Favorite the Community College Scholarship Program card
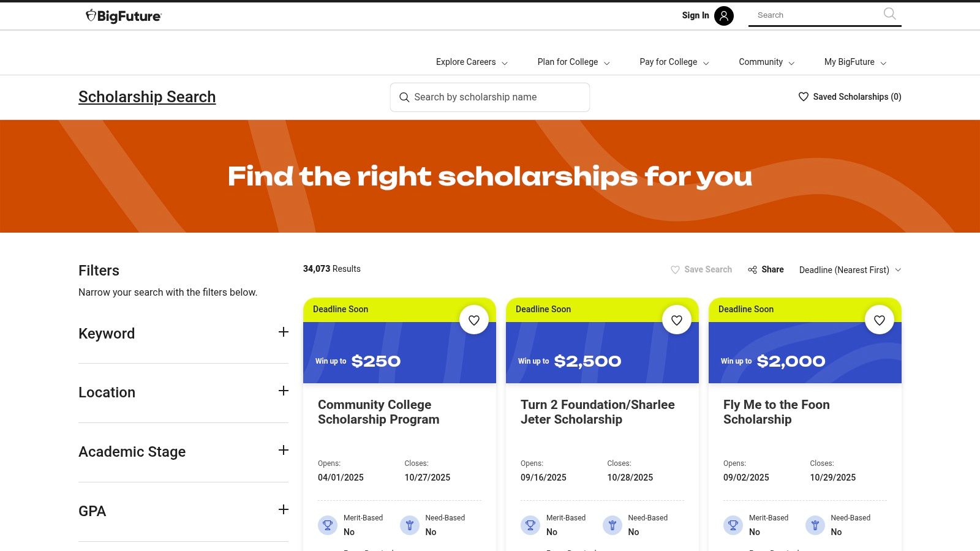The width and height of the screenshot is (980, 551). click(474, 319)
